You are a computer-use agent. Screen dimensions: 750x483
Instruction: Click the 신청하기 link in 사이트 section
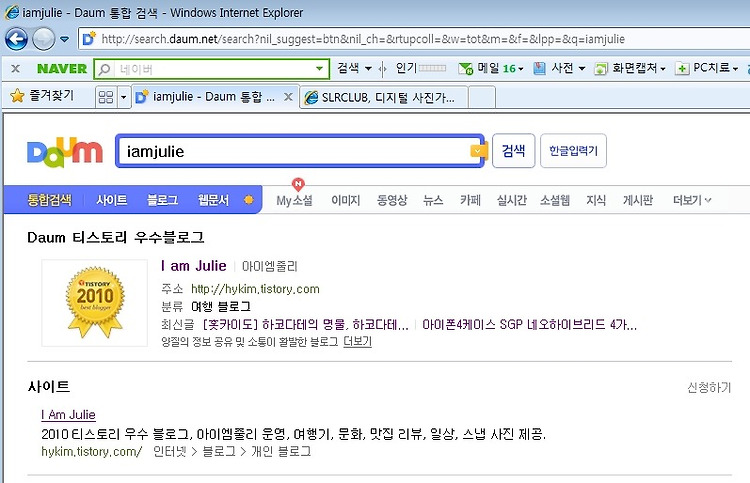click(x=709, y=387)
